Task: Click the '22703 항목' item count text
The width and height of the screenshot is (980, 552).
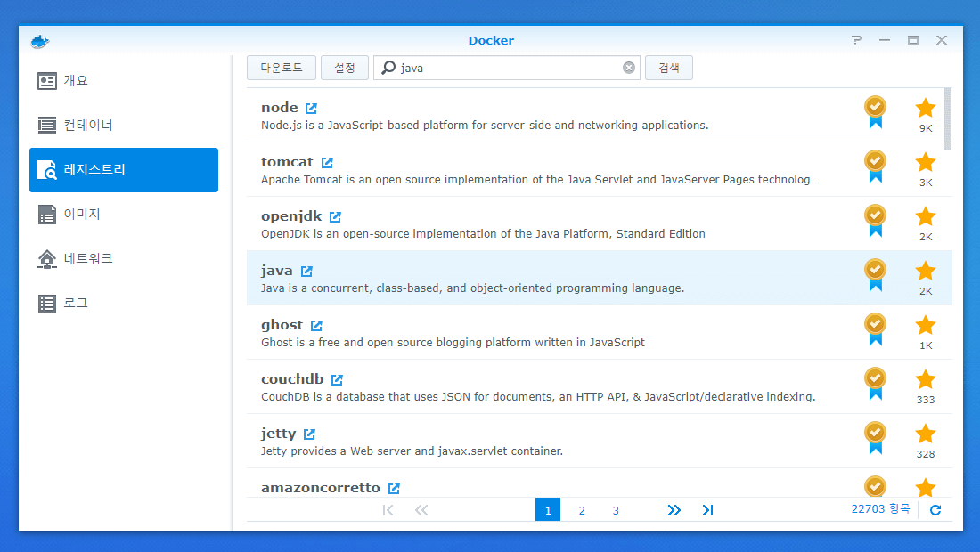Action: pos(880,509)
